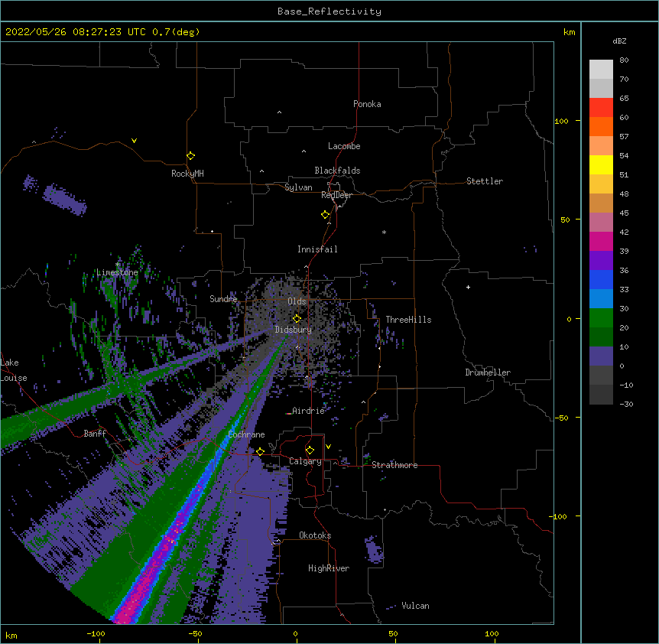Click the Sundre label
Image resolution: width=659 pixels, height=644 pixels.
point(223,299)
